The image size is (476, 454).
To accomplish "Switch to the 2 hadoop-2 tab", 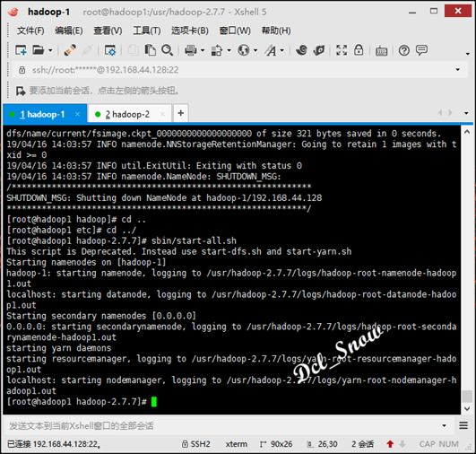I will point(130,114).
